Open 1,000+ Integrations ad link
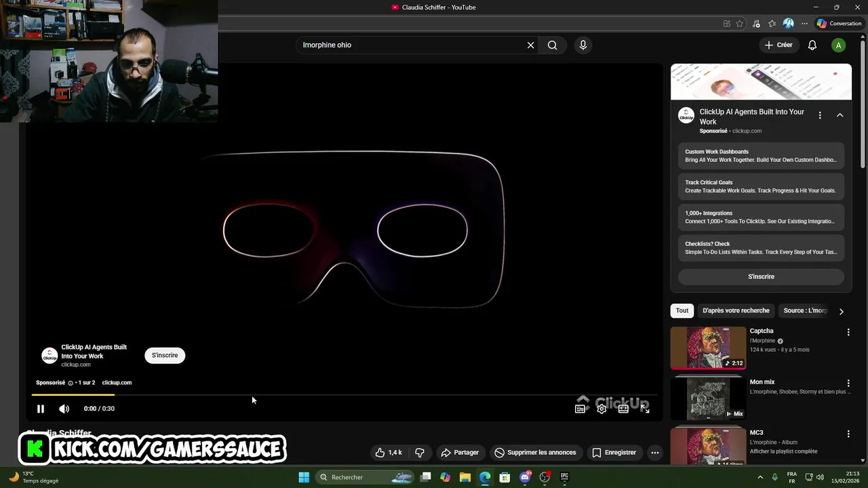Screen dimensions: 868x488 (x=761, y=217)
